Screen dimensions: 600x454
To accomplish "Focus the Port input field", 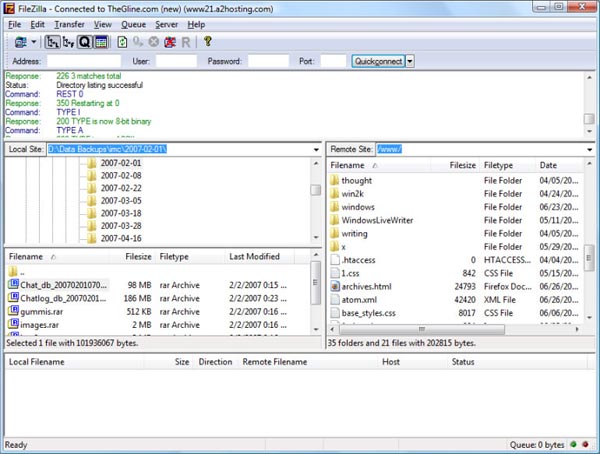I will coord(333,61).
